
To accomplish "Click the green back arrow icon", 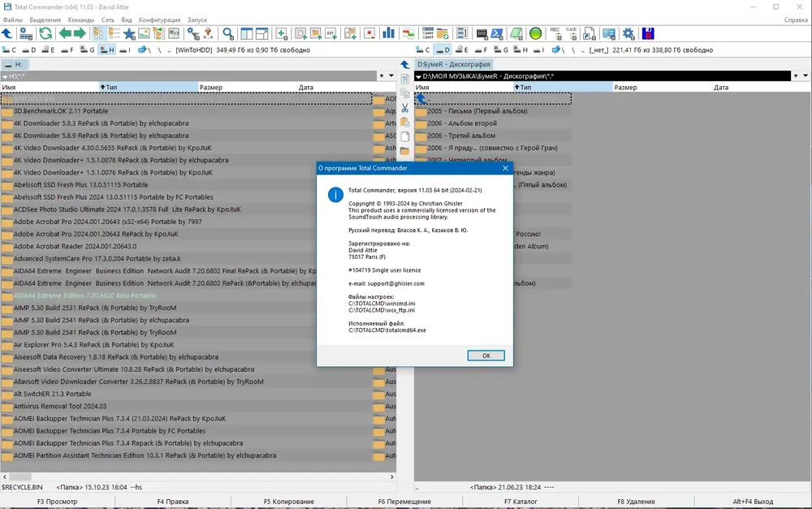I will [65, 33].
